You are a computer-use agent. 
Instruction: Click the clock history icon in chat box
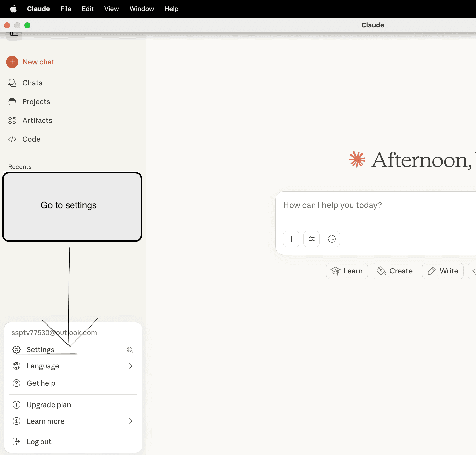pyautogui.click(x=332, y=239)
